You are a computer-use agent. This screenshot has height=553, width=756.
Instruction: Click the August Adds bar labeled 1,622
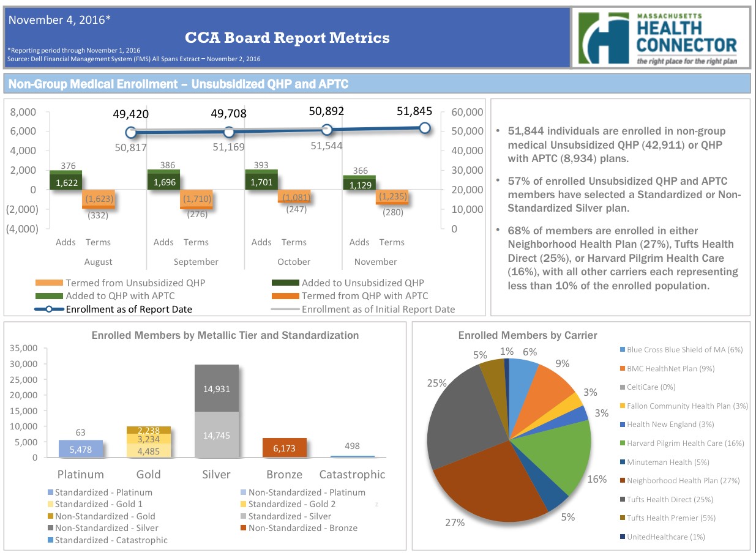click(x=65, y=182)
